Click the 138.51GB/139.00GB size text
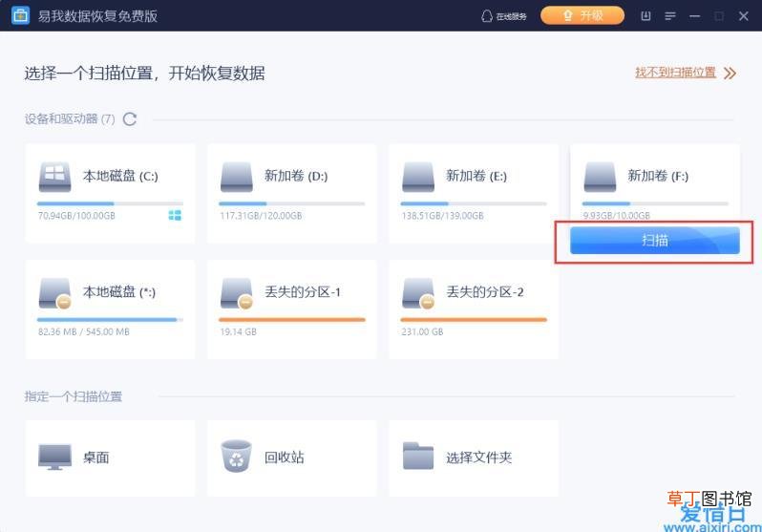Image resolution: width=762 pixels, height=532 pixels. coord(443,216)
